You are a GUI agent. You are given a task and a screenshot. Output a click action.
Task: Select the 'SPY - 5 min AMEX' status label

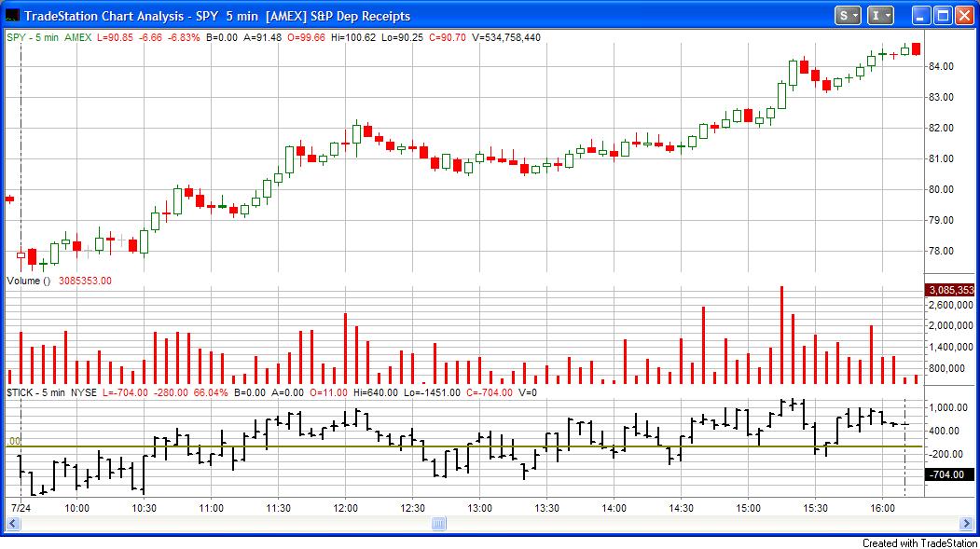pyautogui.click(x=49, y=37)
